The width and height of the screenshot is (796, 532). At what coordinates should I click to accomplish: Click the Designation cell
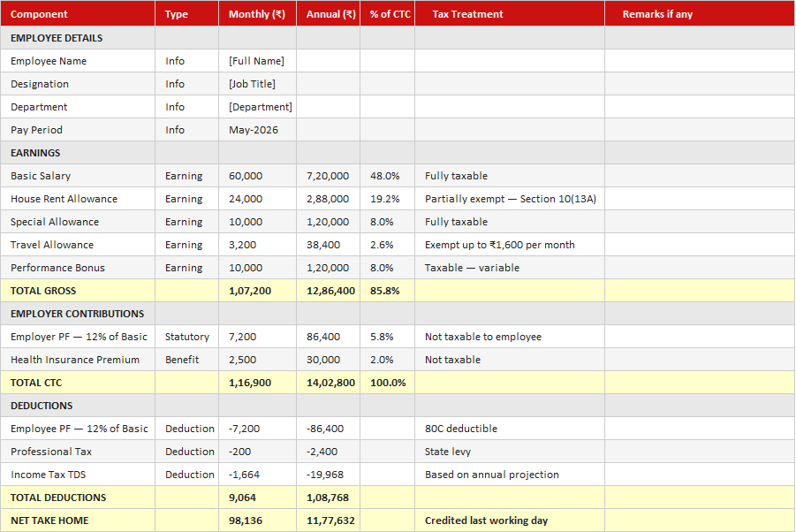click(x=78, y=84)
